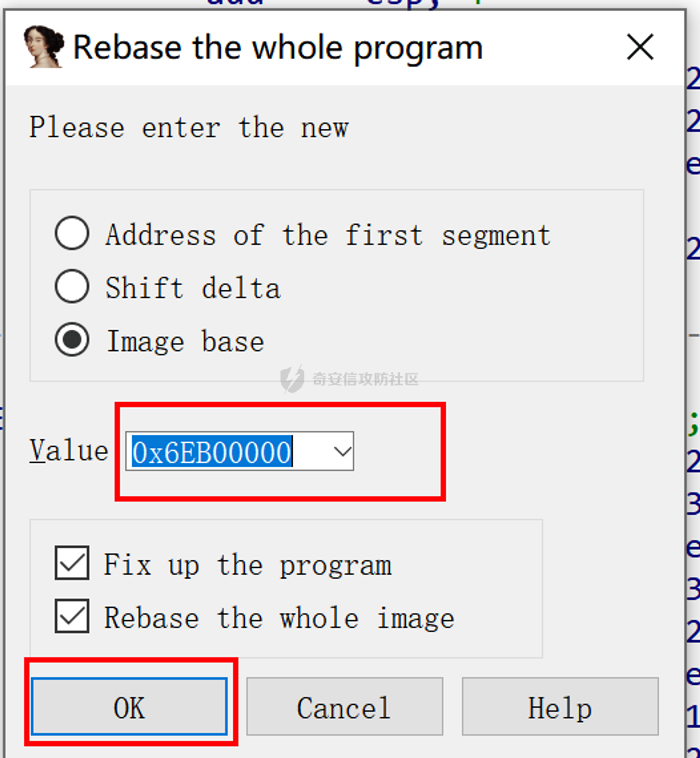
Task: Click the "Fix up the program" label text
Action: pos(247,565)
